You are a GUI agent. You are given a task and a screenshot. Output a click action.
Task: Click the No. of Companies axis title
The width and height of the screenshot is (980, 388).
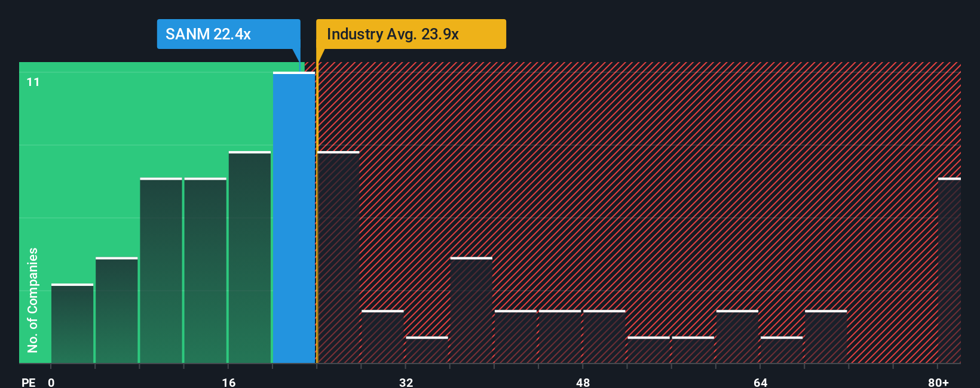pyautogui.click(x=32, y=300)
